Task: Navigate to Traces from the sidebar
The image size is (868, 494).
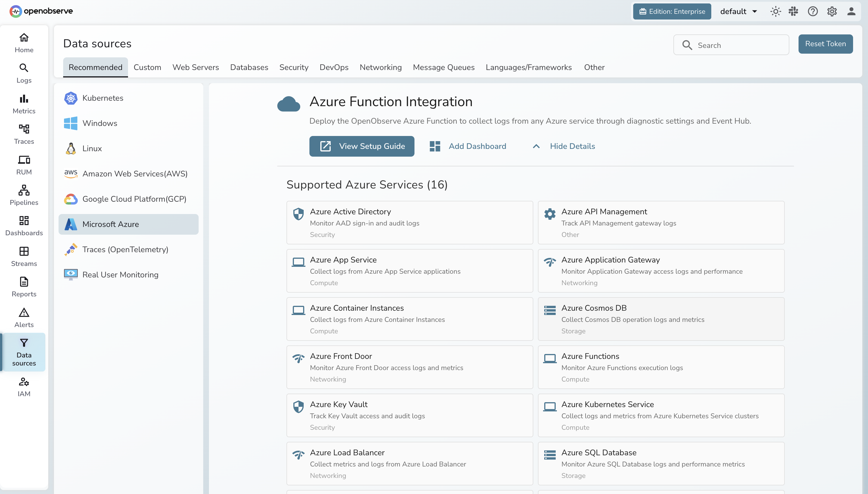Action: point(24,134)
